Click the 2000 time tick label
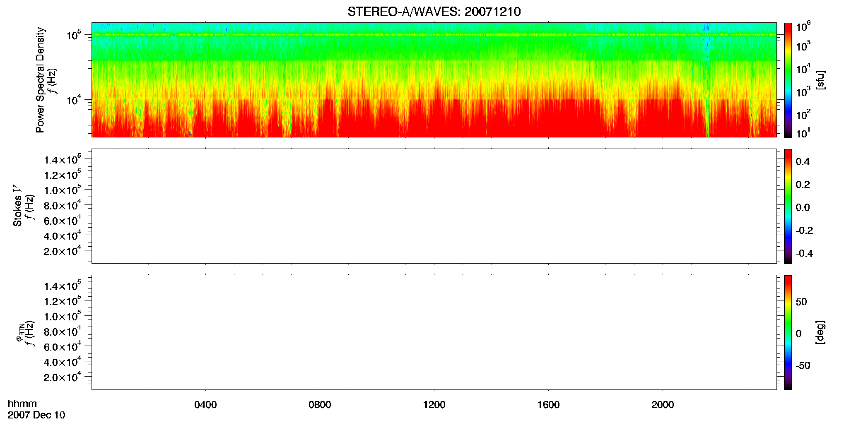The width and height of the screenshot is (868, 447). (663, 405)
